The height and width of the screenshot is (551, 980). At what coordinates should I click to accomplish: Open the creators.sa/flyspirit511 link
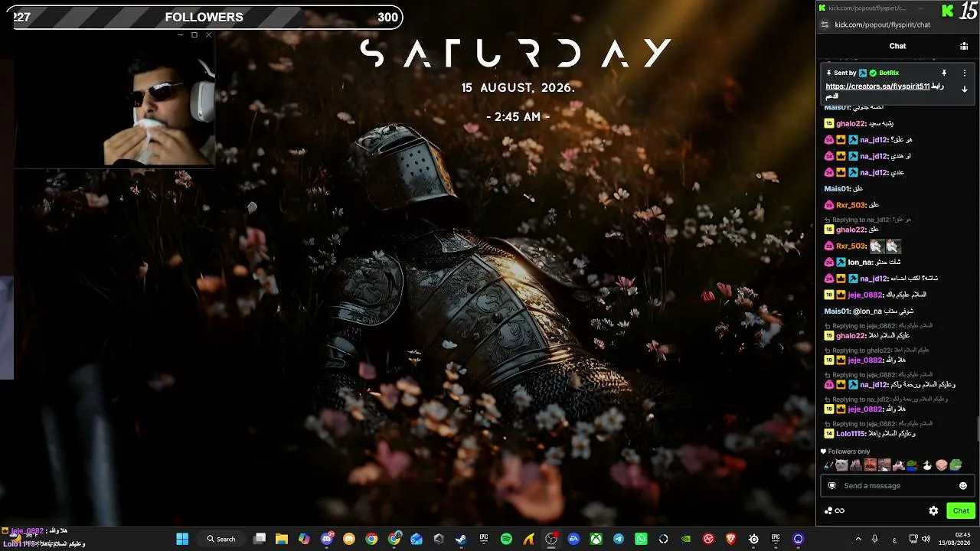877,86
